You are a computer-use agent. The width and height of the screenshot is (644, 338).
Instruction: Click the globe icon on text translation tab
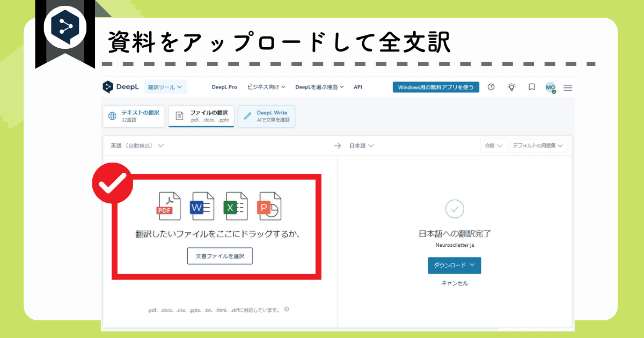coord(112,116)
